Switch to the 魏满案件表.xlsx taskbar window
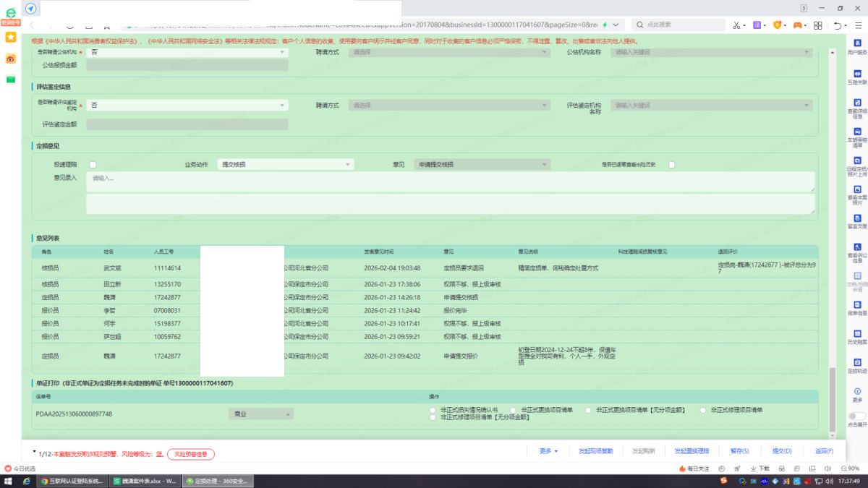The width and height of the screenshot is (868, 488). click(145, 481)
